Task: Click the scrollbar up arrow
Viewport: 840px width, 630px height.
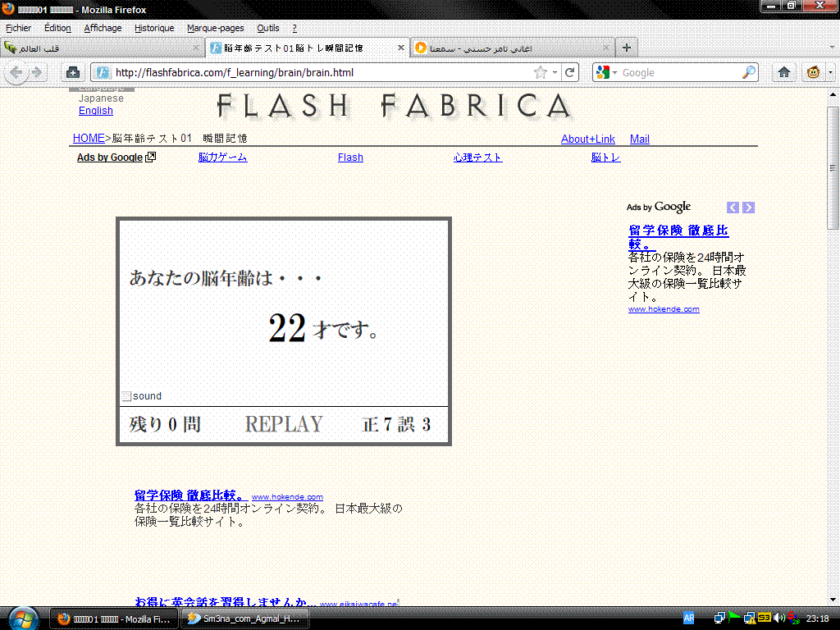Action: pos(833,94)
